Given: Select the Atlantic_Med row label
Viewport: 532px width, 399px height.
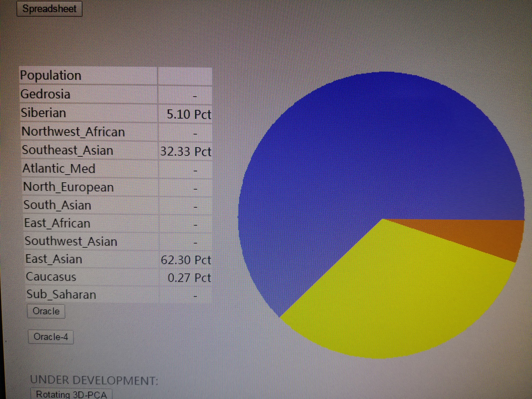Looking at the screenshot, I should pos(59,169).
